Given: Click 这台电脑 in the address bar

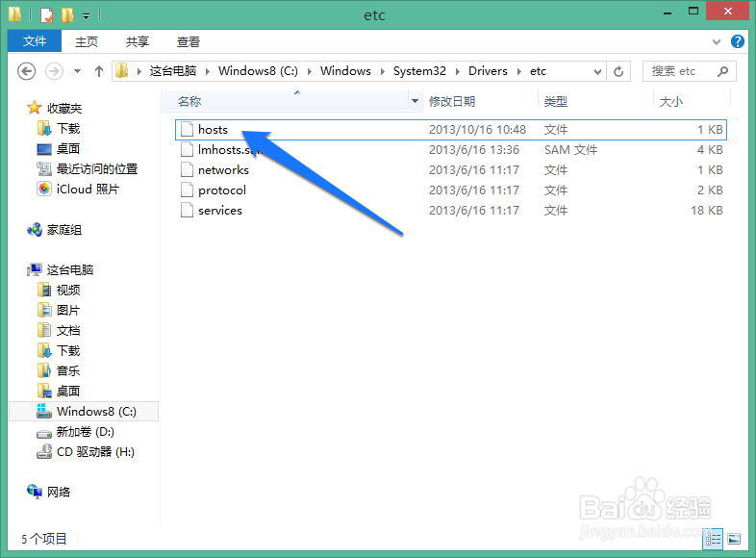Looking at the screenshot, I should (x=172, y=71).
